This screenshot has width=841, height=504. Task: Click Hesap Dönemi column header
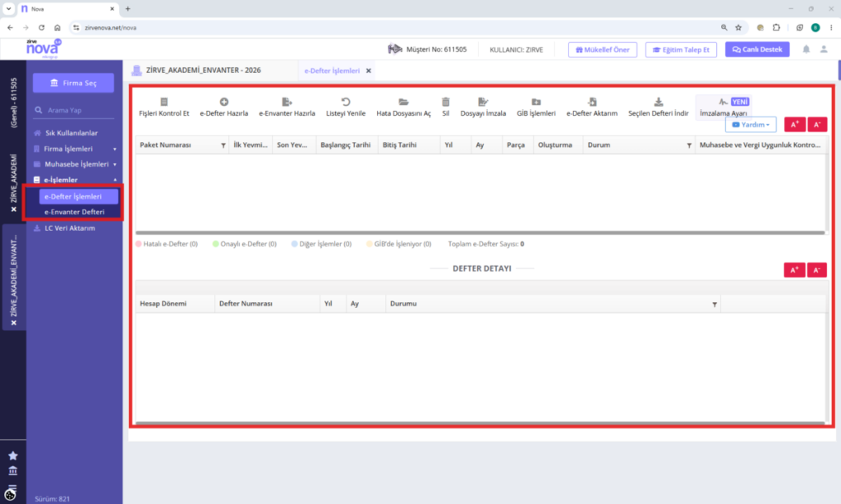[175, 304]
